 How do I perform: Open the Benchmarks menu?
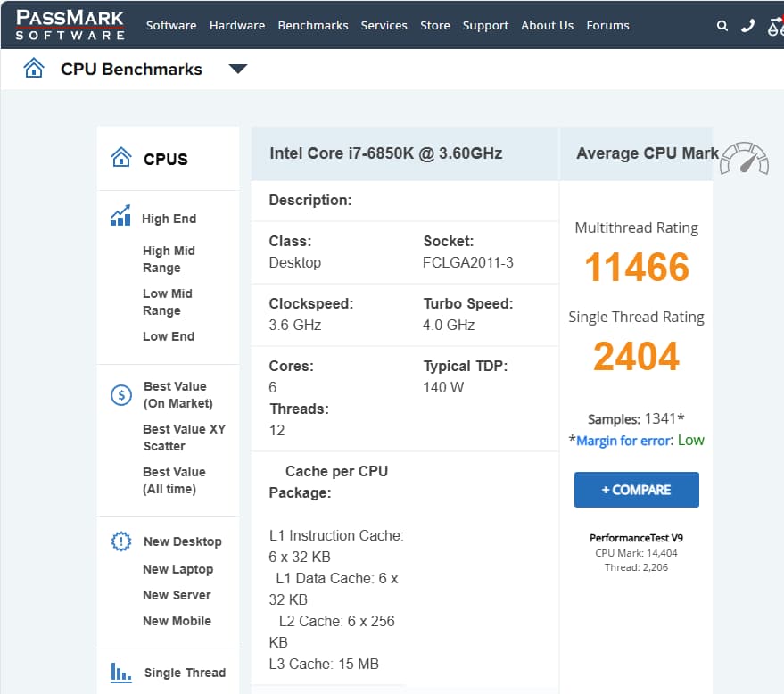(313, 26)
